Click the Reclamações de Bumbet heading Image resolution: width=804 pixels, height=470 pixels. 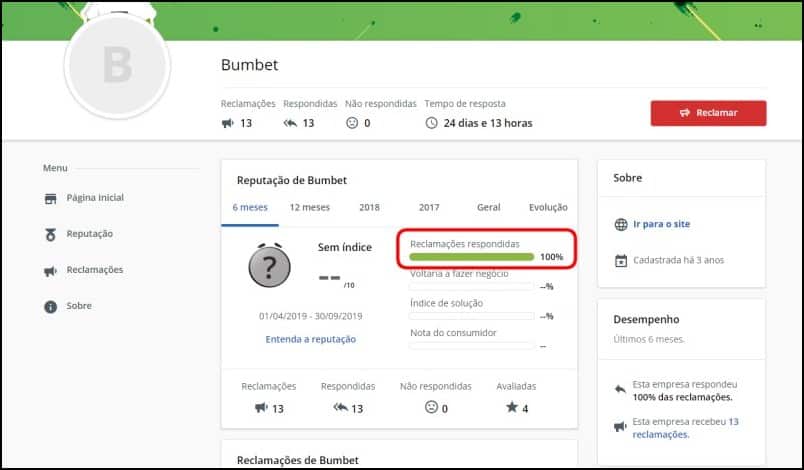(297, 460)
